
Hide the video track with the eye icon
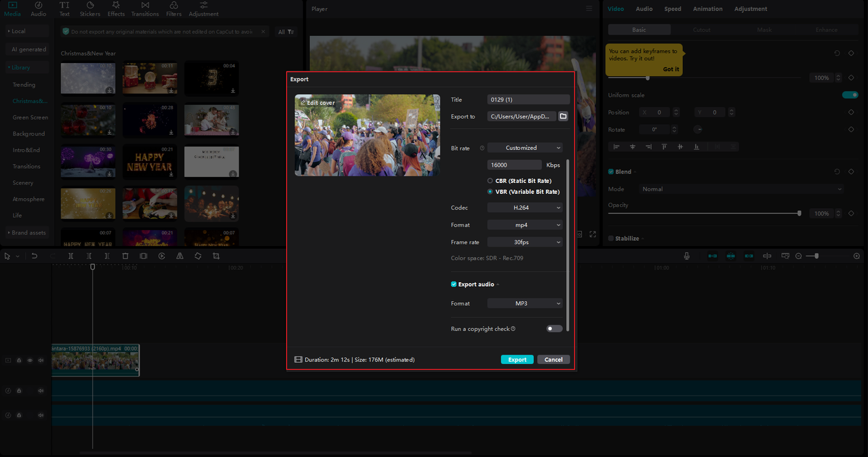tap(30, 361)
